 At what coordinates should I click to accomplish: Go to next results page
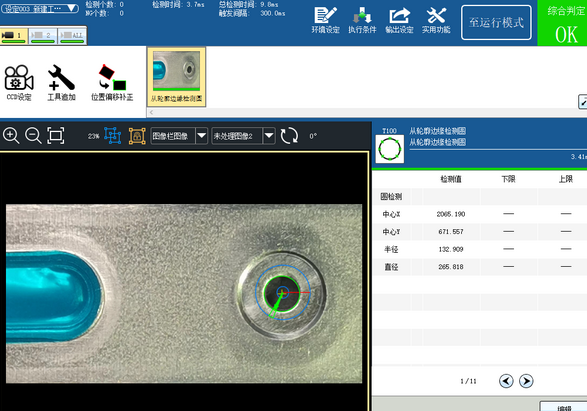[x=526, y=381]
